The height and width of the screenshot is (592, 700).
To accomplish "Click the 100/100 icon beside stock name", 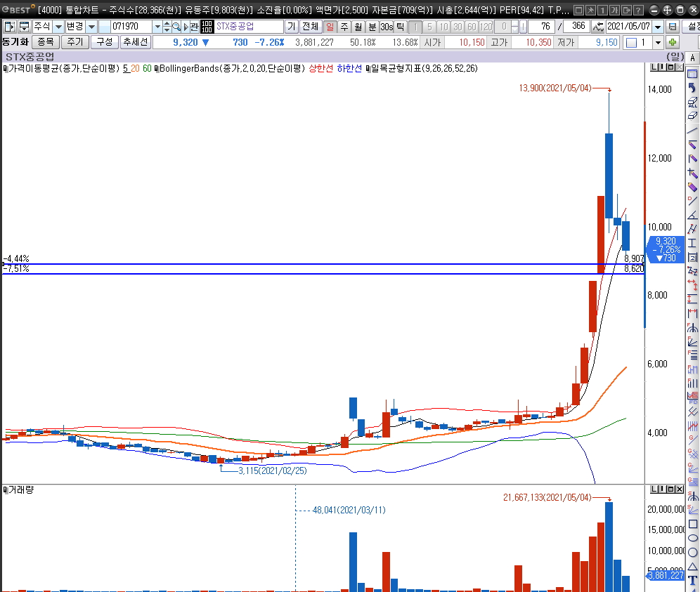I will [x=207, y=27].
